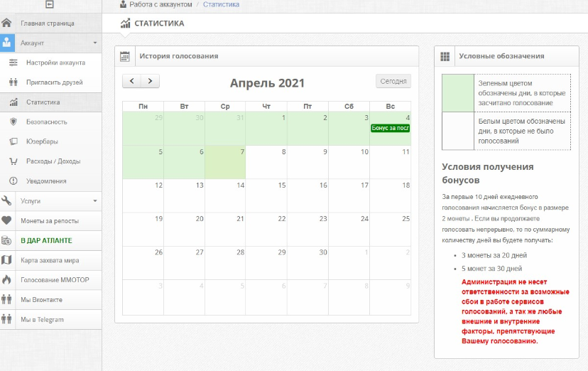Open the flame icon for Голосование ММОТОР
The image size is (588, 371).
(6, 280)
